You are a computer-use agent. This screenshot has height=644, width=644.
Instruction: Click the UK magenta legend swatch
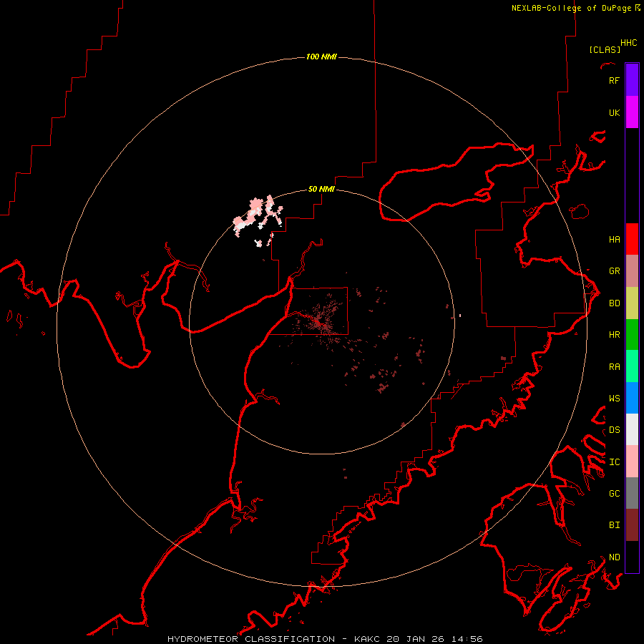(632, 112)
